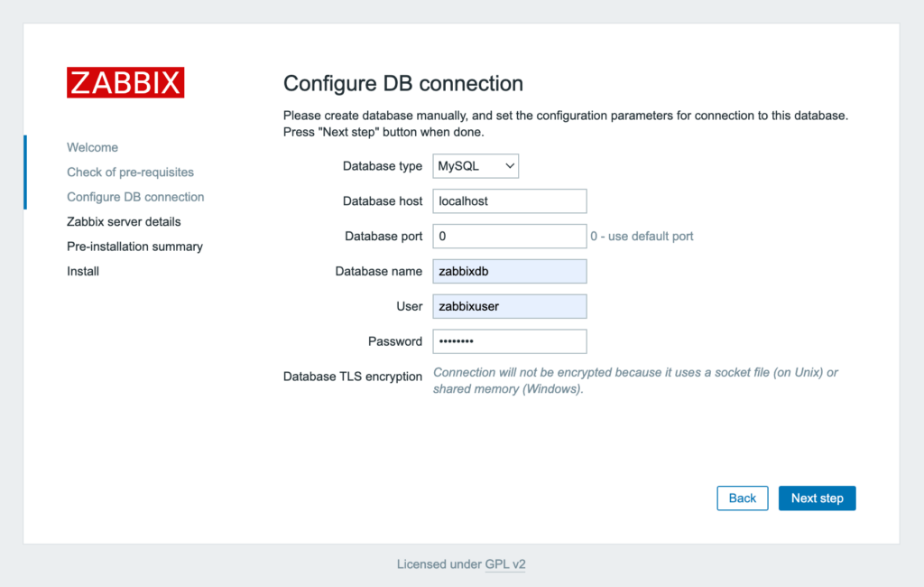
Task: Click the Database host input field
Action: tap(509, 200)
